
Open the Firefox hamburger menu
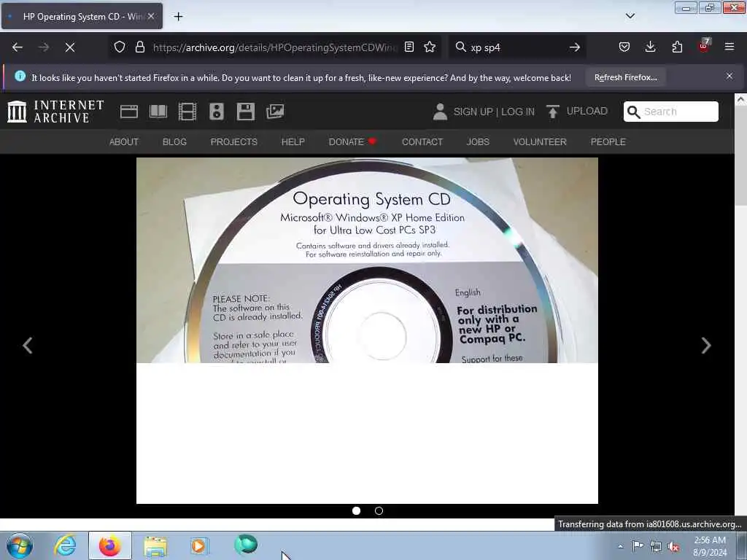coord(729,47)
